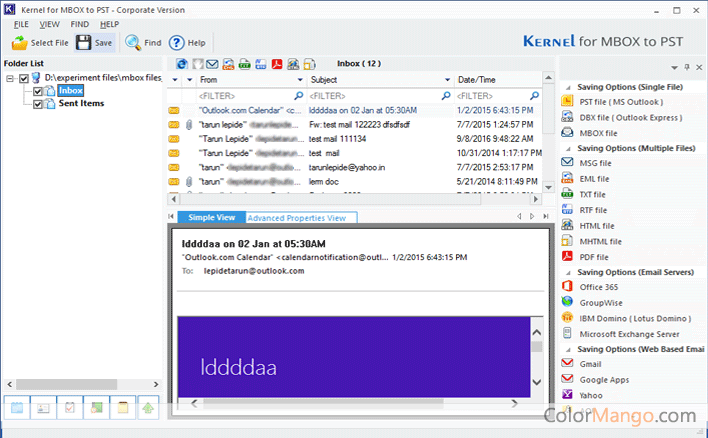
Task: Open the tasks checklist icon at bottom
Action: [x=71, y=407]
